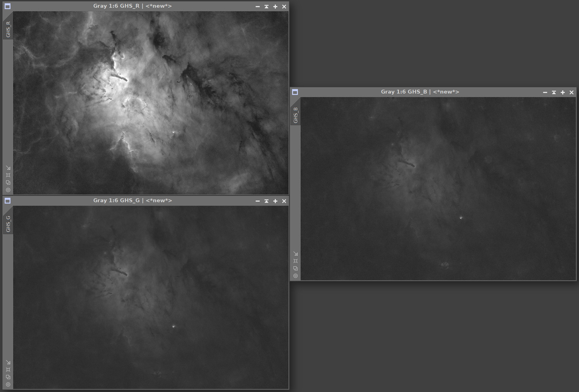579x392 pixels.
Task: Click the fit-view square icon in GHS_B window
Action: tap(296, 261)
